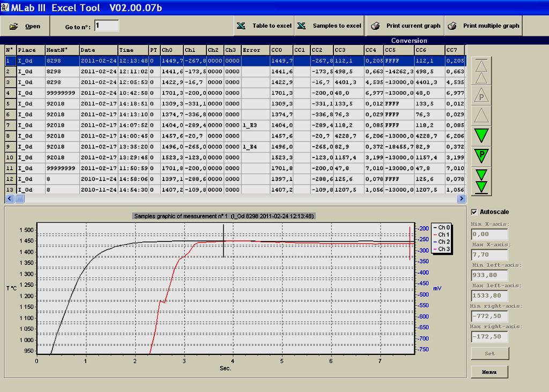Image resolution: width=549 pixels, height=392 pixels.
Task: Click the PT column header
Action: pyautogui.click(x=155, y=50)
